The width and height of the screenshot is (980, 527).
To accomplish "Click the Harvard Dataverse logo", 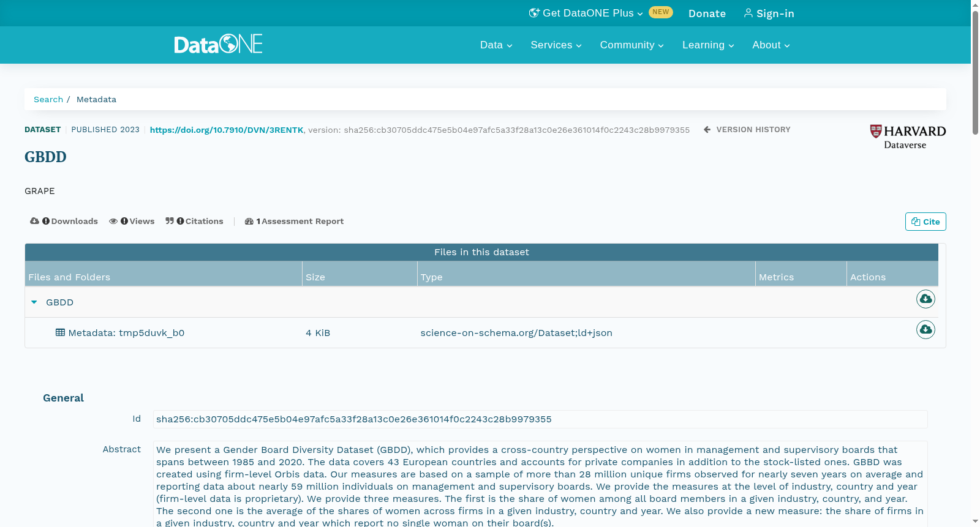I will 908,137.
